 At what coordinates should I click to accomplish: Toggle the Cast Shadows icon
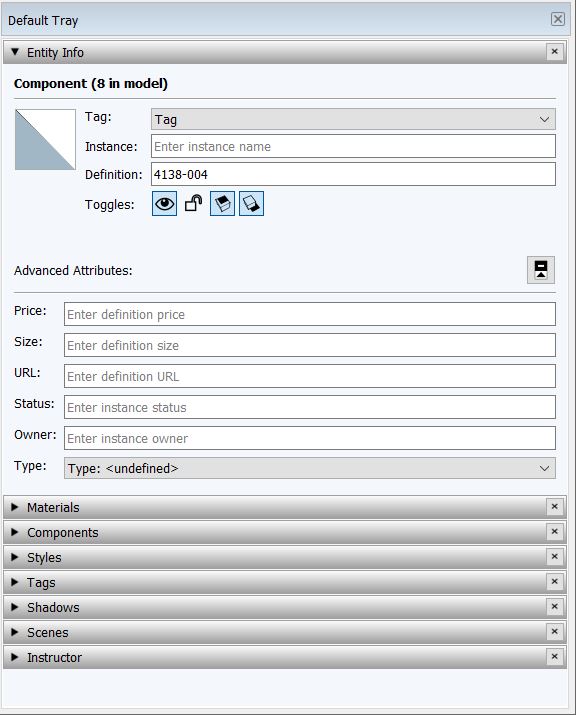tap(222, 203)
